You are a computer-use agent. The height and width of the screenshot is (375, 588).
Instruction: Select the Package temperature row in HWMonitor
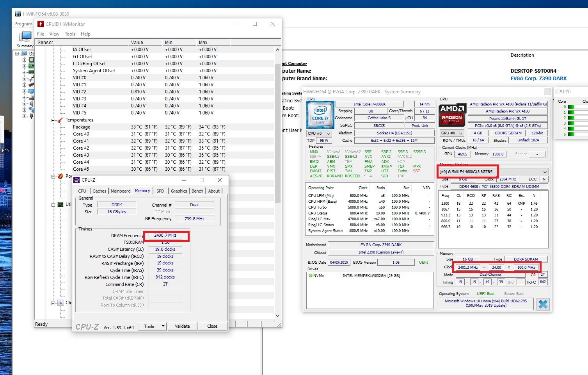(155, 127)
